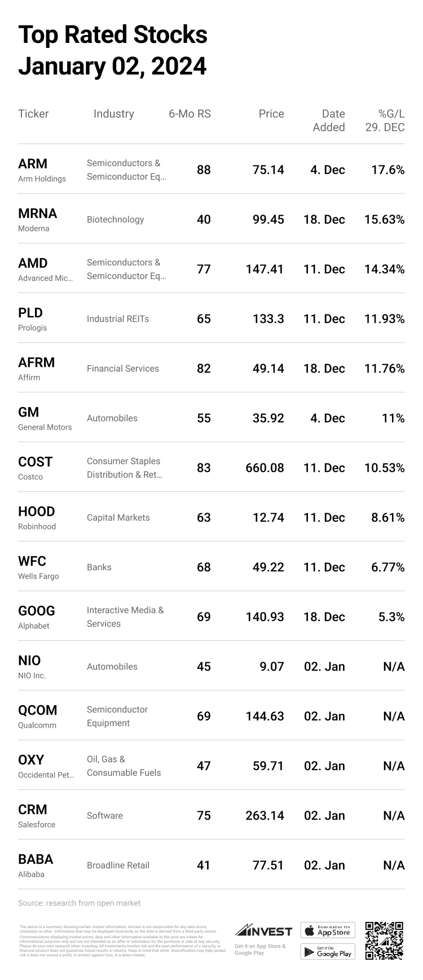This screenshot has height=980, width=423.
Task: Click the Get it on Google Play badge
Action: click(328, 952)
